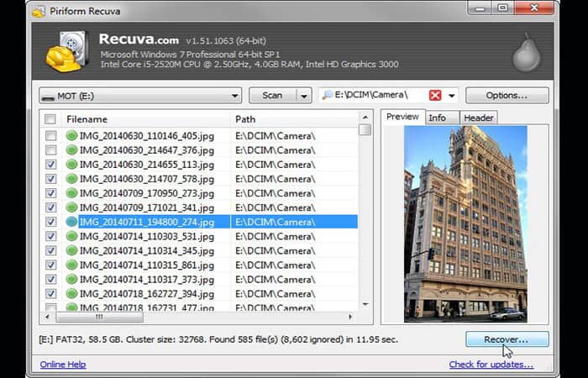The width and height of the screenshot is (588, 378).
Task: Click the Recuva hard hat drive logo
Action: tap(67, 52)
